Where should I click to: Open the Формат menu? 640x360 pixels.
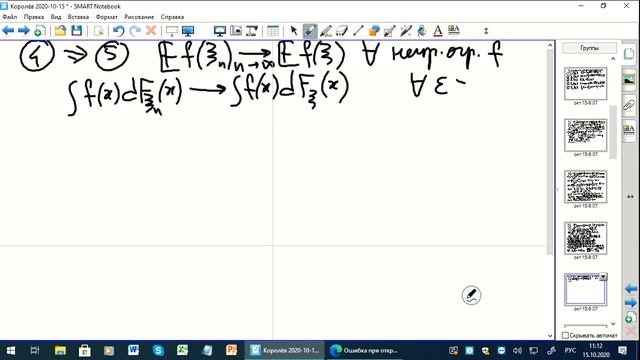click(107, 17)
